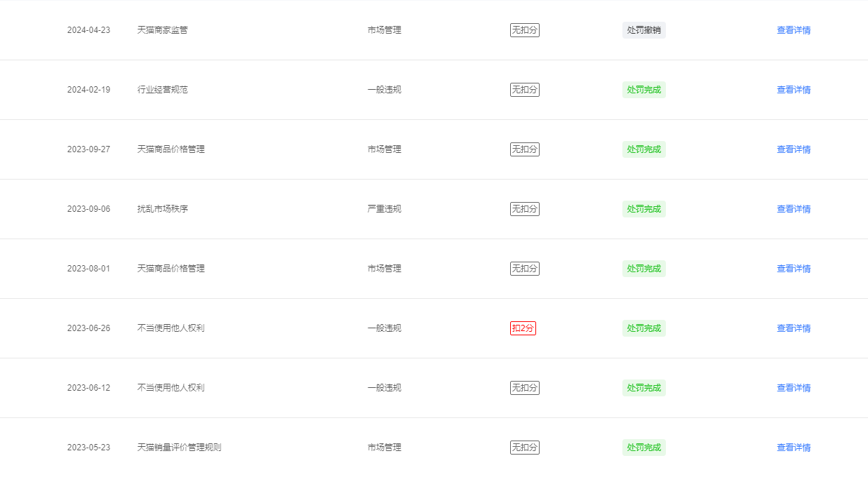Click 严重违规 type in 2023-09-06 row
Screen dimensions: 868x477
click(x=385, y=209)
